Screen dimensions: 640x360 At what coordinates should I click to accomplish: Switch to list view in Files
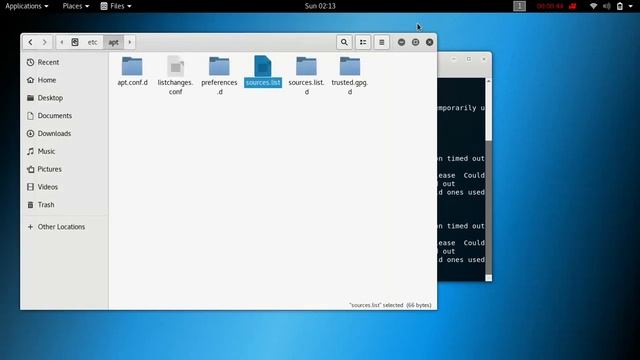[x=363, y=42]
